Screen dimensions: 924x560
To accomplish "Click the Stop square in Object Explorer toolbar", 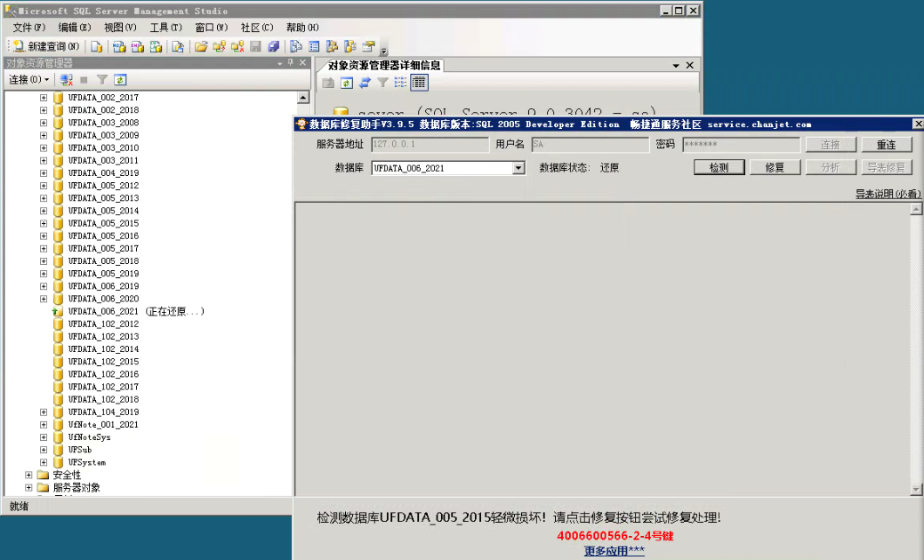I will pos(84,79).
